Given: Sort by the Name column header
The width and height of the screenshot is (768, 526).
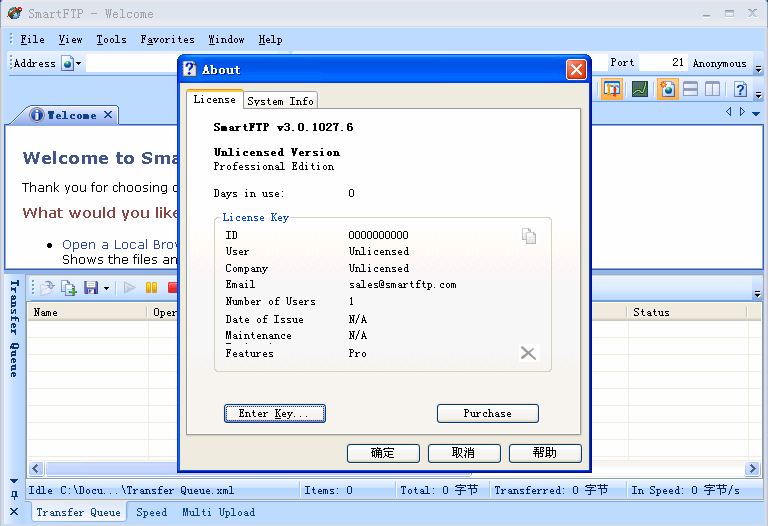Looking at the screenshot, I should [x=87, y=312].
